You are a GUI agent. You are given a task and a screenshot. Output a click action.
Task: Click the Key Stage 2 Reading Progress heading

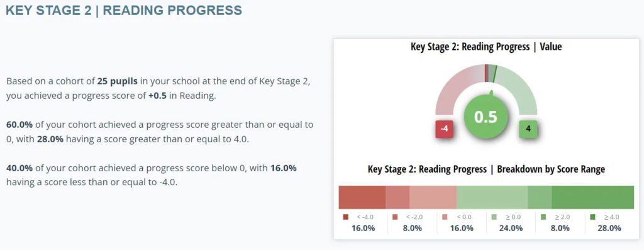pos(124,11)
